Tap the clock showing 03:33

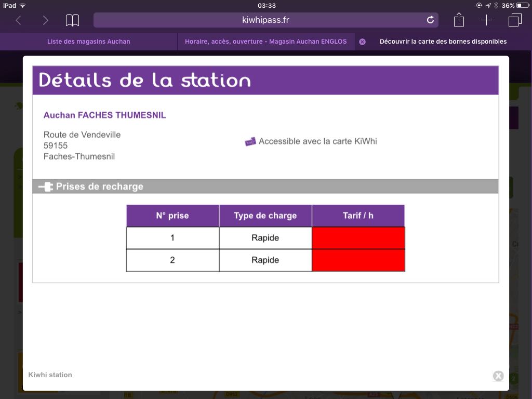point(267,5)
